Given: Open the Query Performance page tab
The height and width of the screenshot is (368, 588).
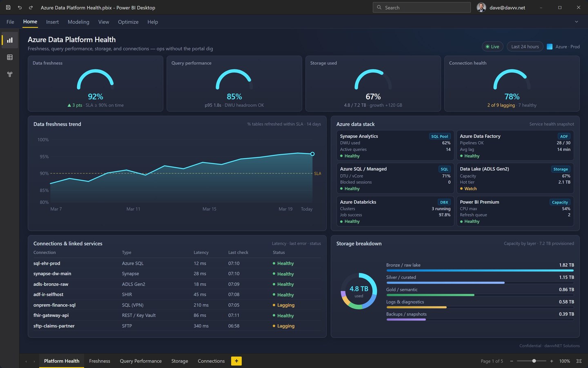Looking at the screenshot, I should [x=141, y=361].
